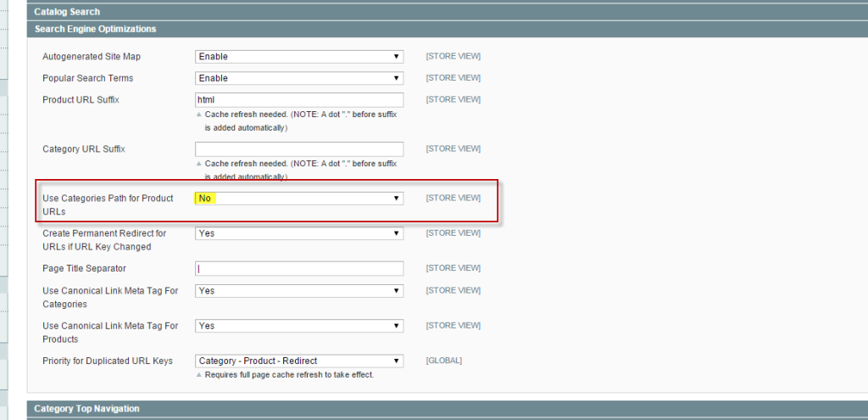Click Use Canonical Link Meta Tag For Categories label
868x420 pixels.
click(110, 298)
